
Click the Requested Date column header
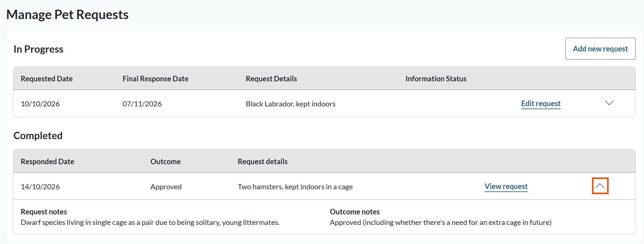(x=47, y=79)
